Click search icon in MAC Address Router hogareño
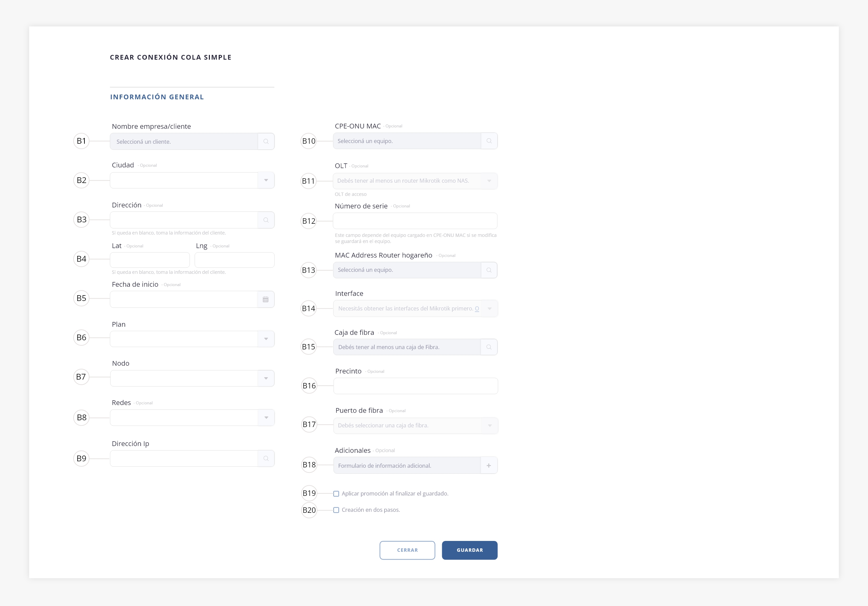Viewport: 868px width, 606px height. pos(489,270)
